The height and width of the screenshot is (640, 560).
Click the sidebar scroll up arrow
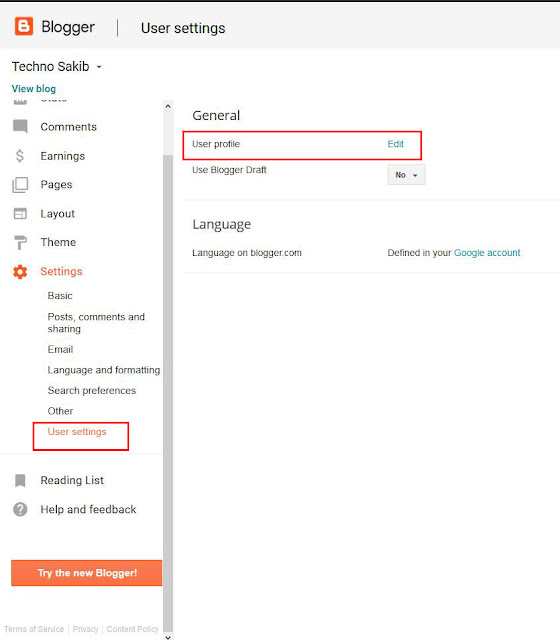(168, 107)
